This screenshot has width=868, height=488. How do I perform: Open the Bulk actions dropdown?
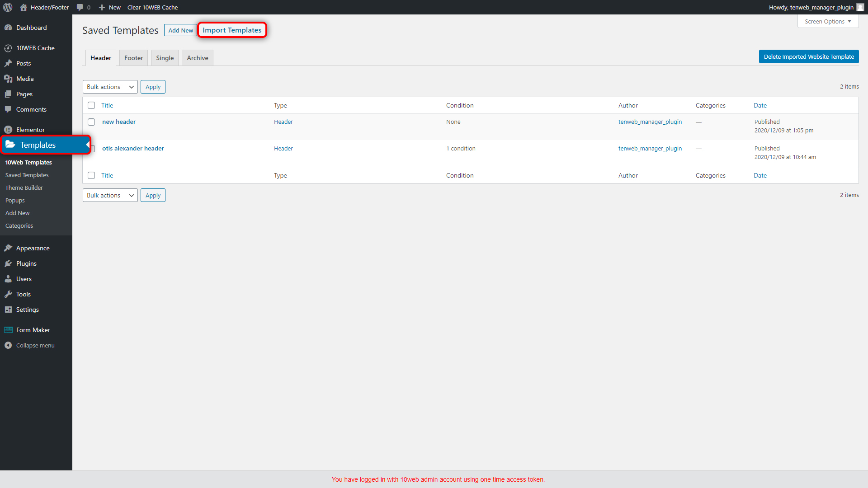(110, 86)
